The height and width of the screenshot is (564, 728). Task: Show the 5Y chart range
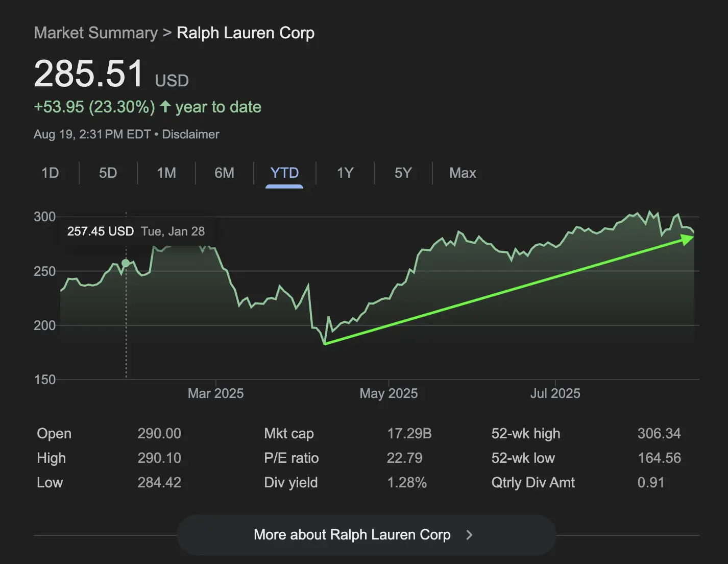(403, 173)
